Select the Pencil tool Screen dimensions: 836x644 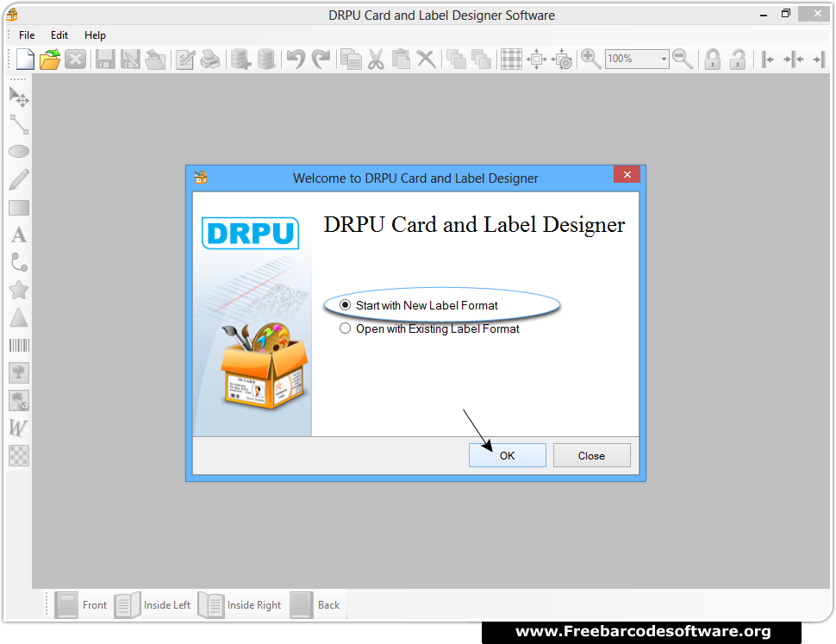(19, 179)
